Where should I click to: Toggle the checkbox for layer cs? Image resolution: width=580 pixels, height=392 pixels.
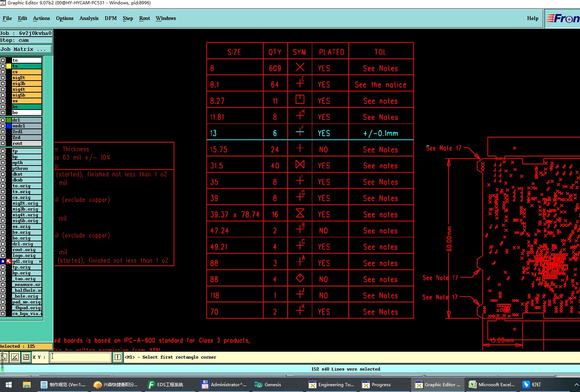point(3,72)
